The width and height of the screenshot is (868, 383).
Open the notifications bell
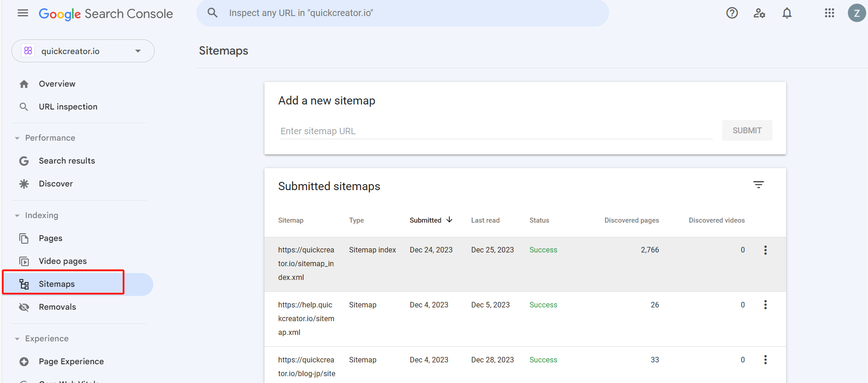[x=787, y=13]
